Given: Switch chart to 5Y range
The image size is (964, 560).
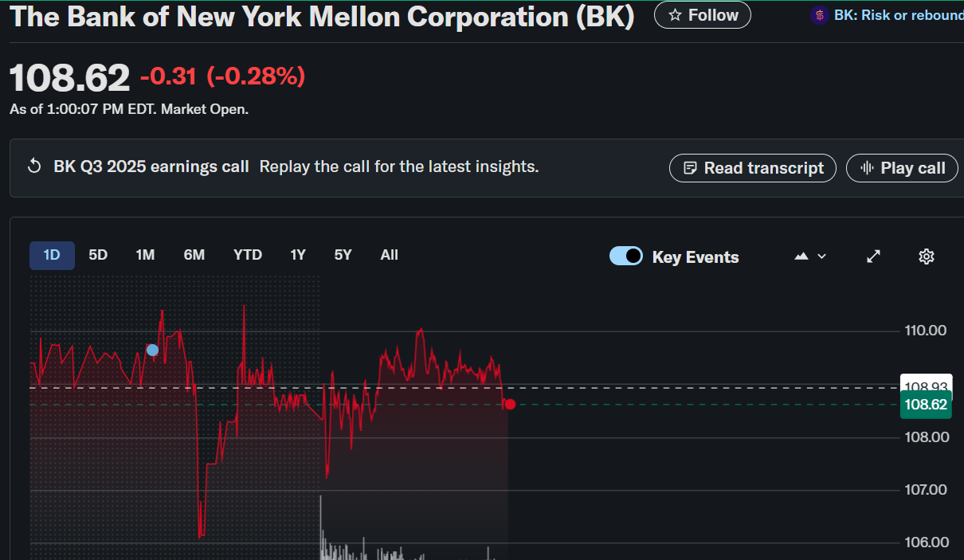Looking at the screenshot, I should click(343, 255).
